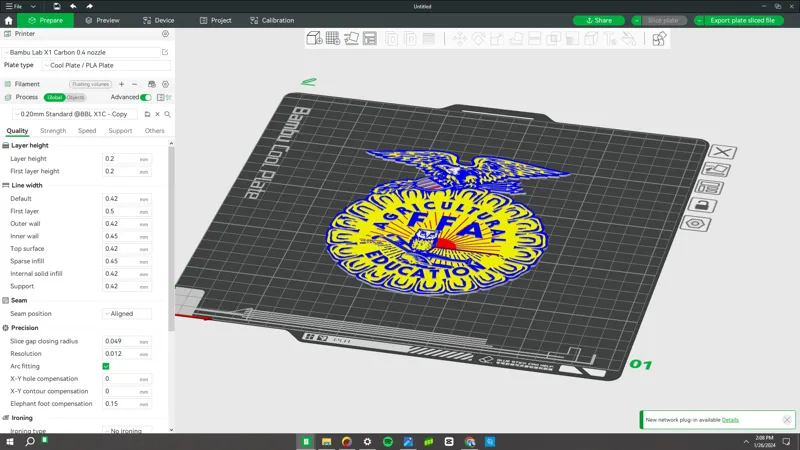Switch to the Calibration tab
The height and width of the screenshot is (450, 800).
point(272,20)
